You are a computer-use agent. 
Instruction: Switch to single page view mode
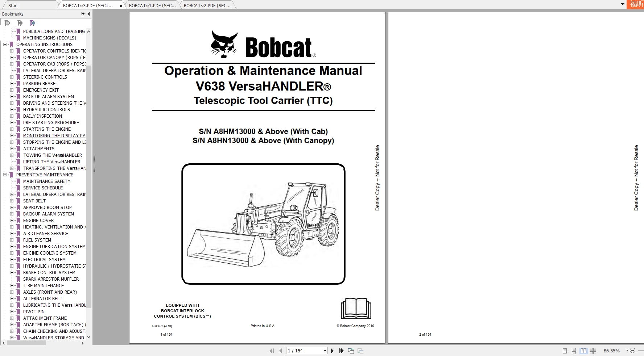pos(564,351)
